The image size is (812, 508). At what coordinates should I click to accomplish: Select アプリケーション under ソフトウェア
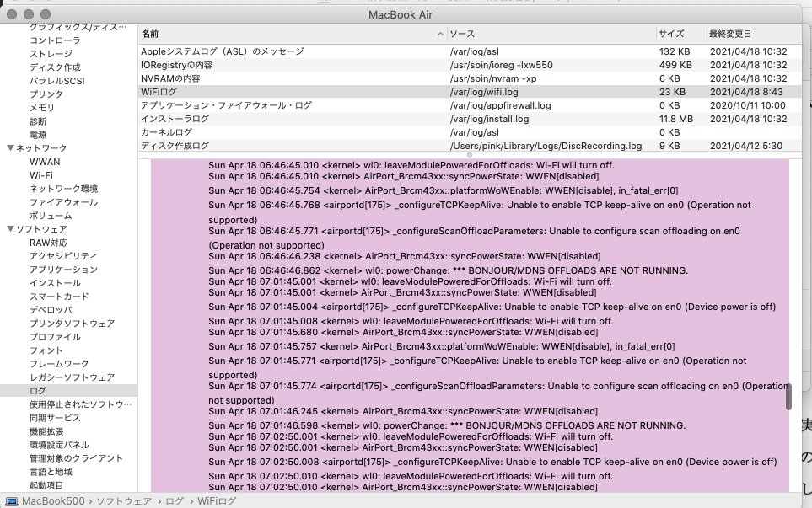tap(63, 270)
